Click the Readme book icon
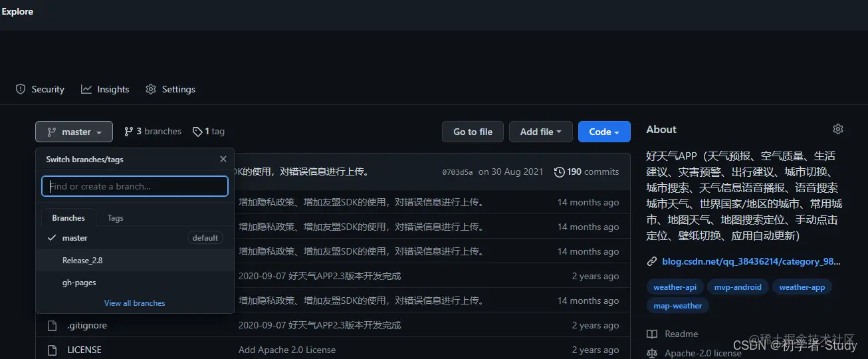868x359 pixels. tap(652, 334)
